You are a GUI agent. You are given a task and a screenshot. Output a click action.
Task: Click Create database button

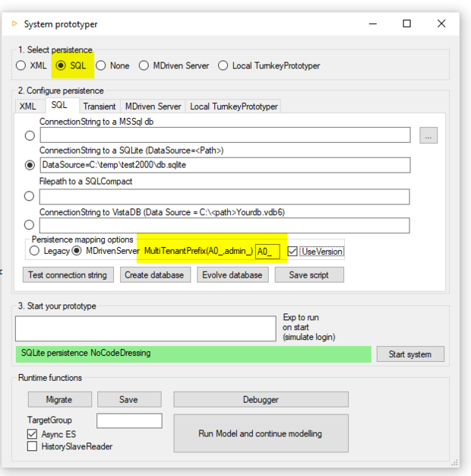tap(155, 274)
